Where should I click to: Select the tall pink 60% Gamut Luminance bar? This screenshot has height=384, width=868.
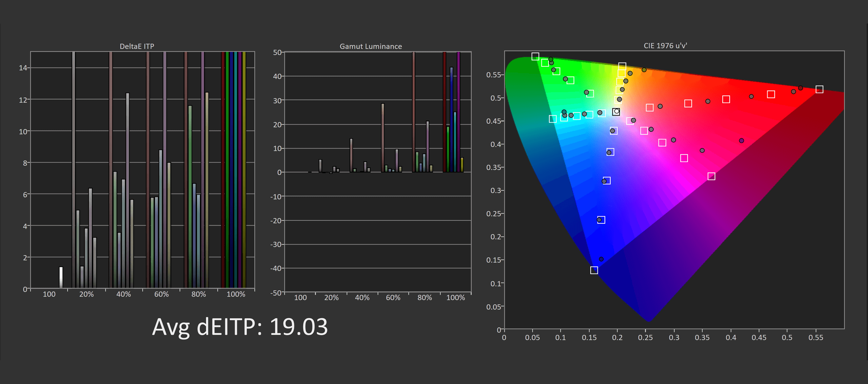click(x=383, y=137)
